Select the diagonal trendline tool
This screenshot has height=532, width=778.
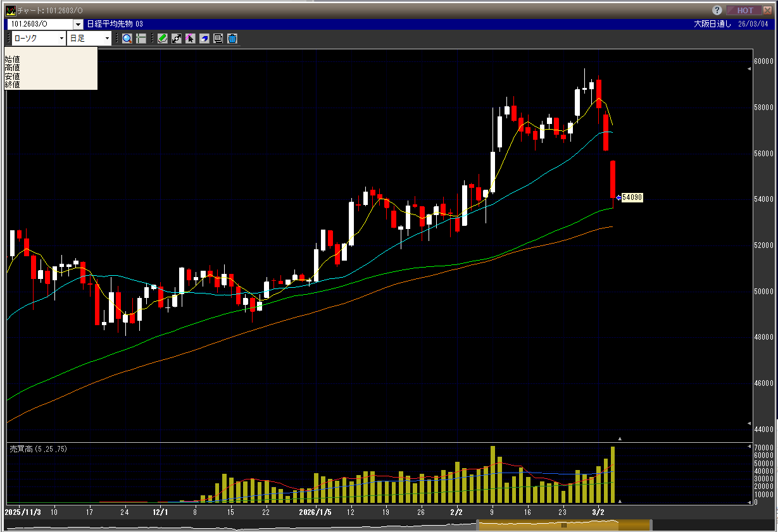tap(177, 39)
